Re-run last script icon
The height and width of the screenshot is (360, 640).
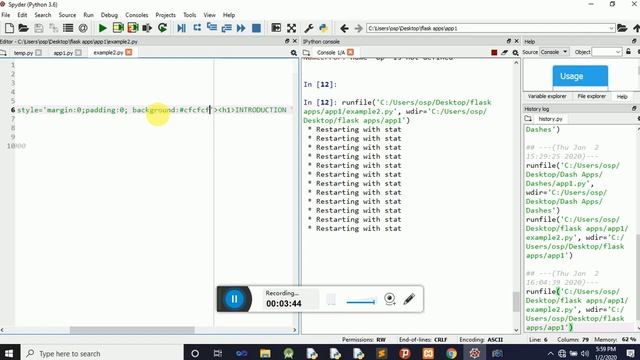click(x=162, y=28)
